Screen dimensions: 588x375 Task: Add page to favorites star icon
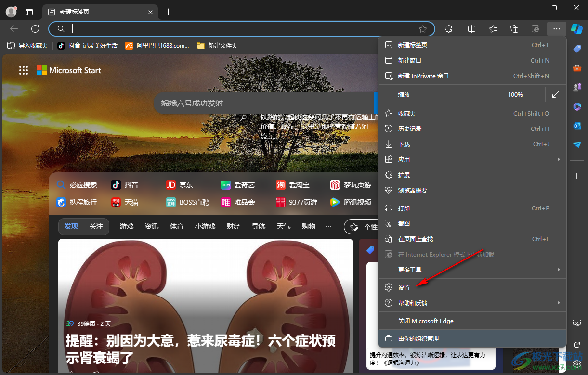[423, 29]
